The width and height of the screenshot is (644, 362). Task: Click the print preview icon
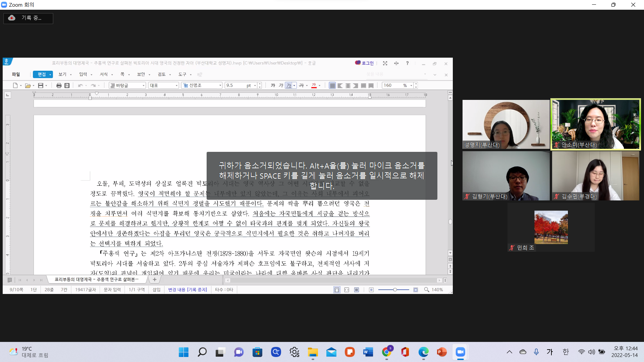(67, 85)
